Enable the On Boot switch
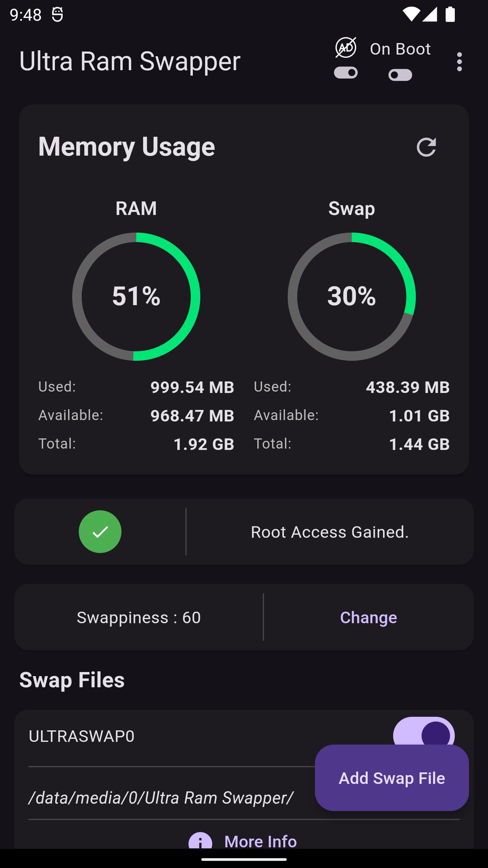Screen dimensions: 488x868 [x=400, y=75]
